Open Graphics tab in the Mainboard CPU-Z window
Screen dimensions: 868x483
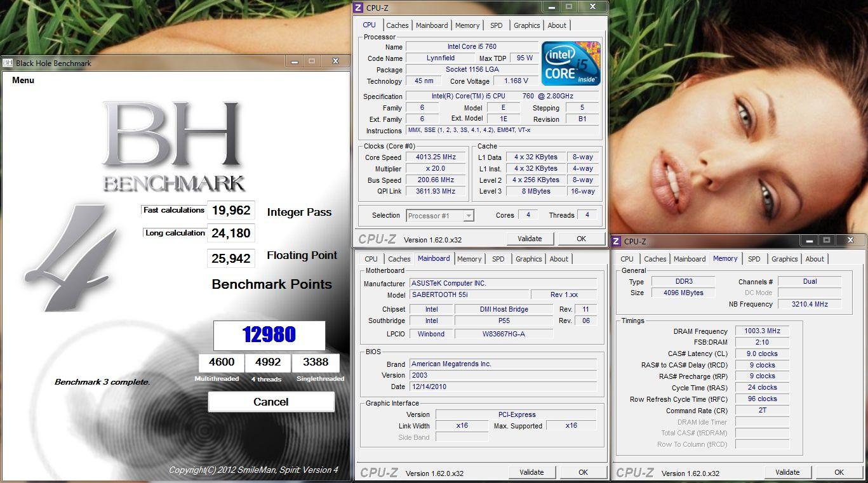tap(529, 259)
